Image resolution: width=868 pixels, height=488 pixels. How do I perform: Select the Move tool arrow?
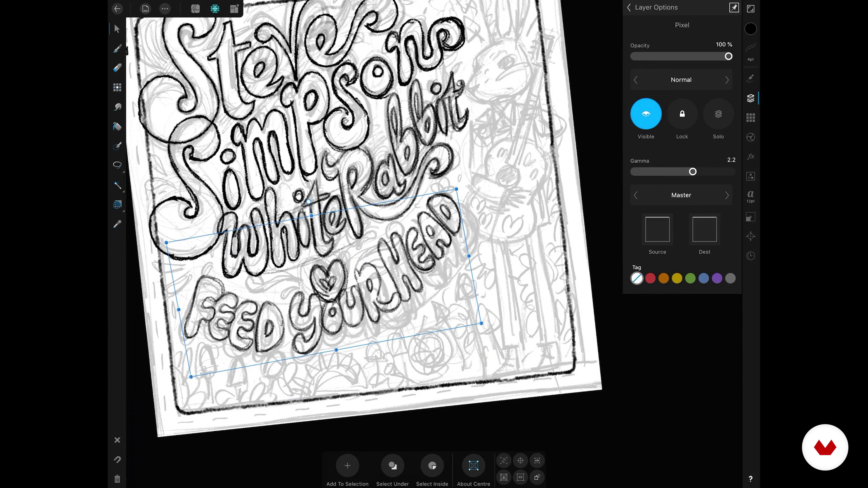[x=117, y=29]
